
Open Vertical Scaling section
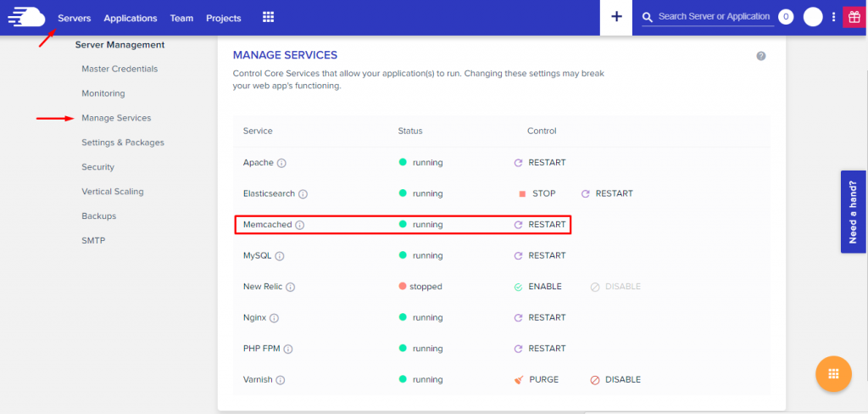(113, 191)
